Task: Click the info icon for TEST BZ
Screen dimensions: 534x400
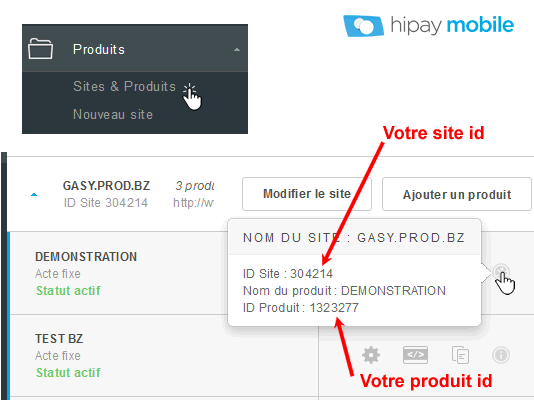Action: tap(501, 355)
